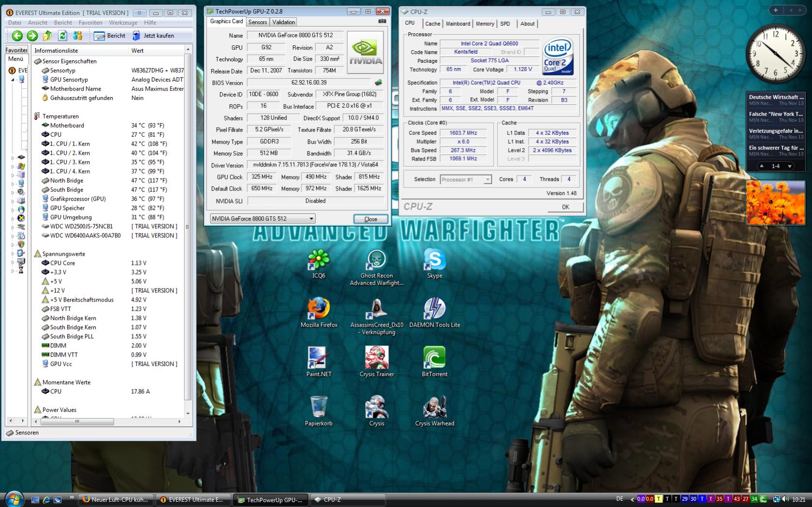
Task: Click the vertical scrollbar in EVEREST list
Action: [x=188, y=232]
